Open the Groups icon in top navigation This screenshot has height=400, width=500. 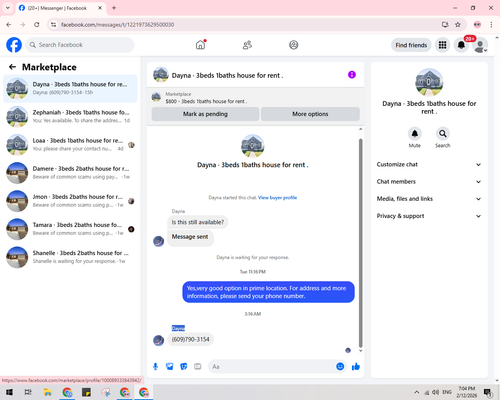294,45
